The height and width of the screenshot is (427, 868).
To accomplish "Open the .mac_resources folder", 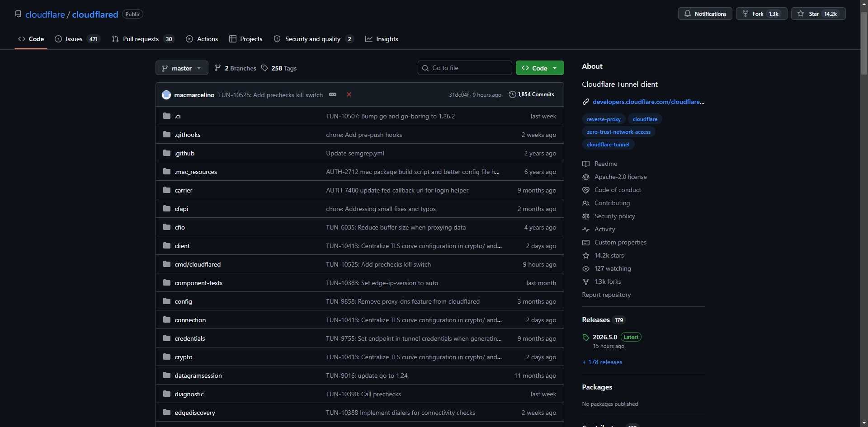I will [196, 172].
